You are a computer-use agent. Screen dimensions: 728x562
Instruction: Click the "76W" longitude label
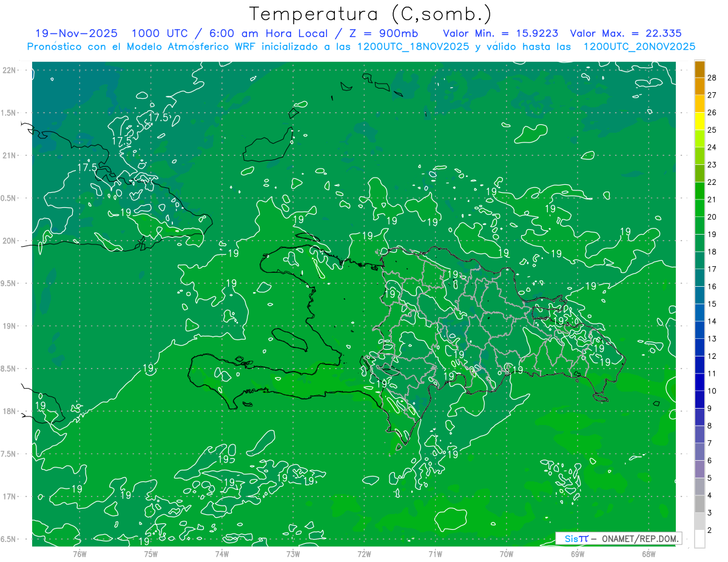[79, 554]
